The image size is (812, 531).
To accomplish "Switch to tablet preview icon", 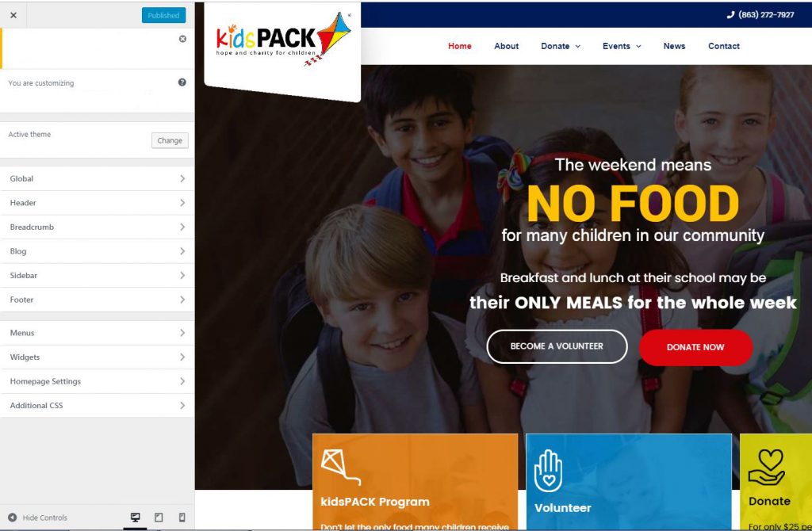I will (x=159, y=517).
